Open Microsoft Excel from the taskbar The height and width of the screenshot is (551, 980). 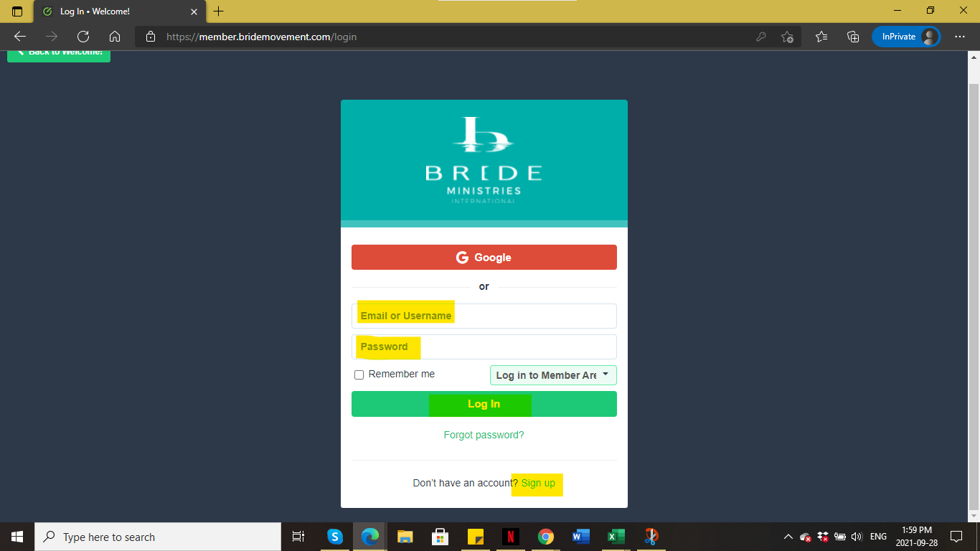click(616, 537)
